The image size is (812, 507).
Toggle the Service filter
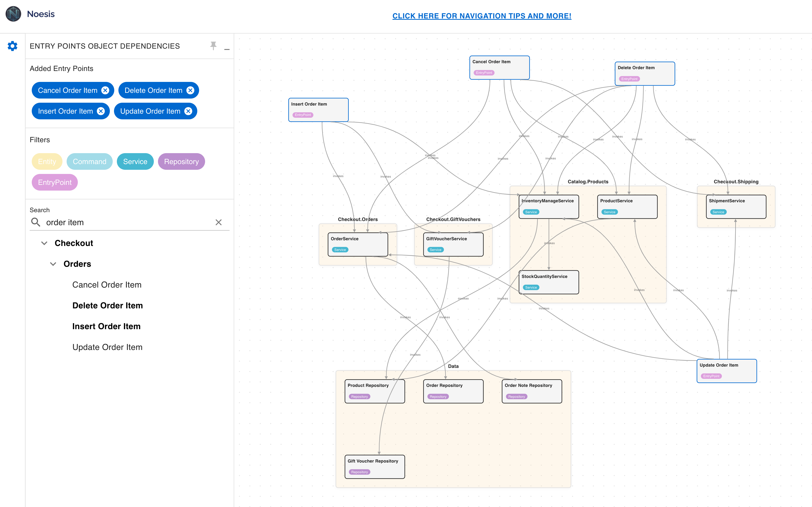point(135,162)
